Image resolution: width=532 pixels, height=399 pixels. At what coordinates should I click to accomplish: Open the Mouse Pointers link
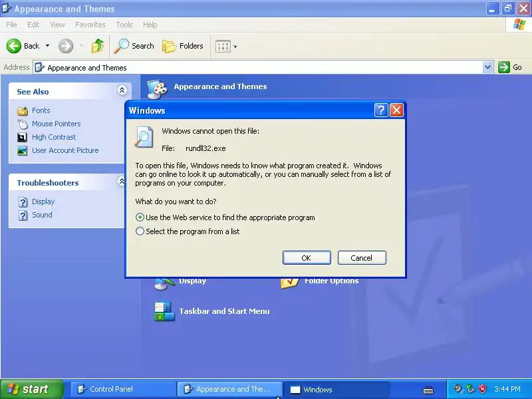pos(57,124)
